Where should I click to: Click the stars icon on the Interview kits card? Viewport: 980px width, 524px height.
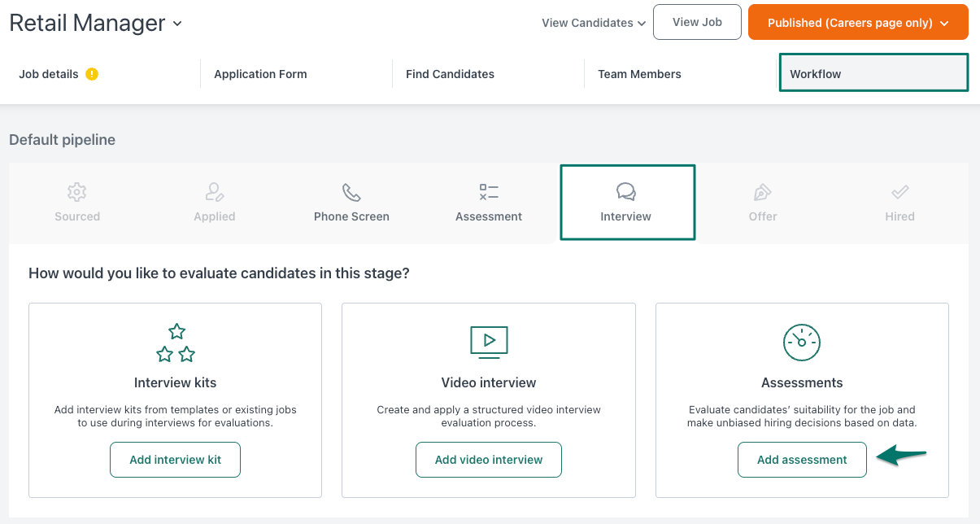(175, 342)
